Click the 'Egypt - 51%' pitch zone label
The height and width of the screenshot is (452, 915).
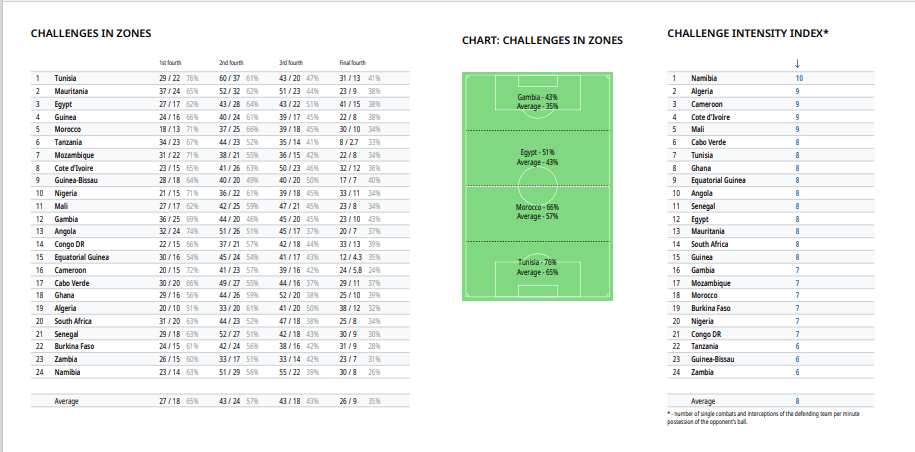[x=537, y=152]
